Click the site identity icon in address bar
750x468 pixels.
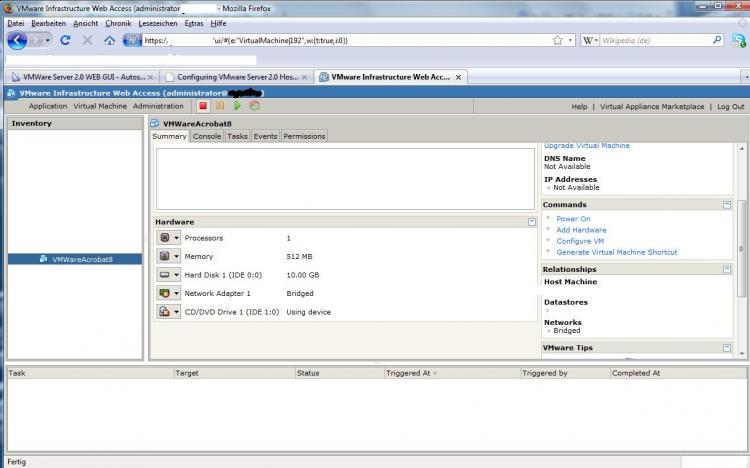tap(132, 40)
